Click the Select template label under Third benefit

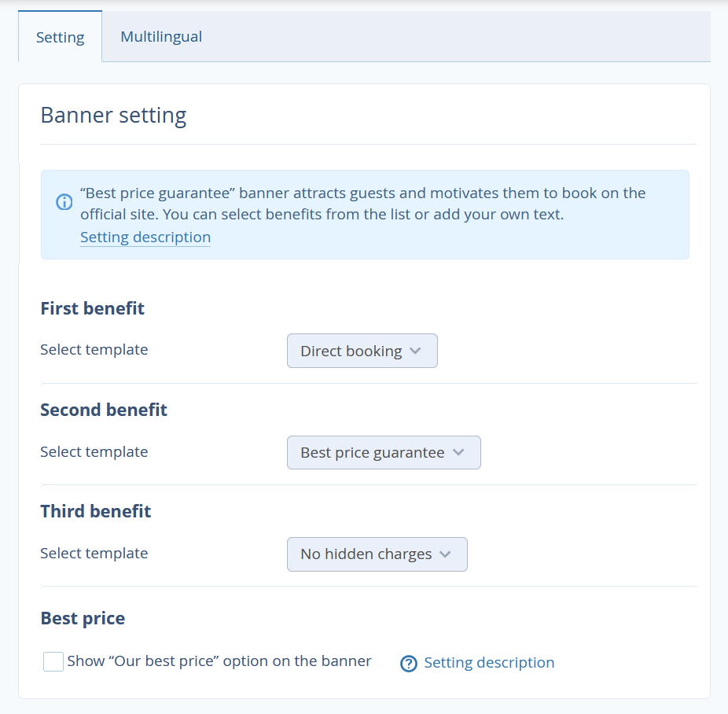(x=94, y=554)
